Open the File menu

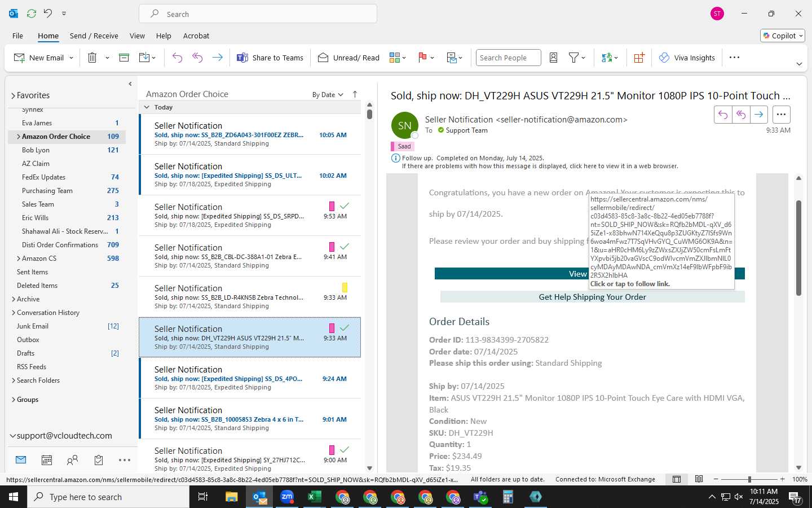(x=17, y=36)
